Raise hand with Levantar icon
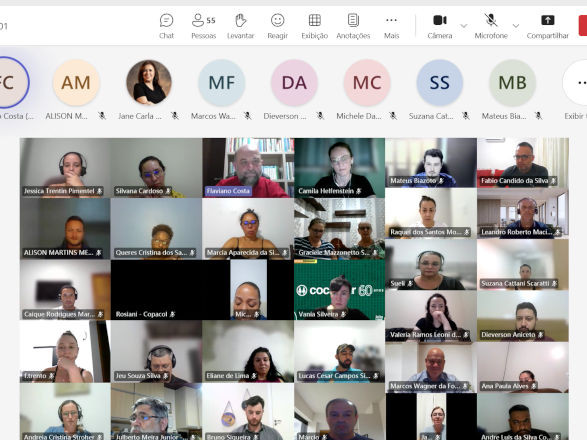Image resolution: width=587 pixels, height=440 pixels. pos(240,26)
